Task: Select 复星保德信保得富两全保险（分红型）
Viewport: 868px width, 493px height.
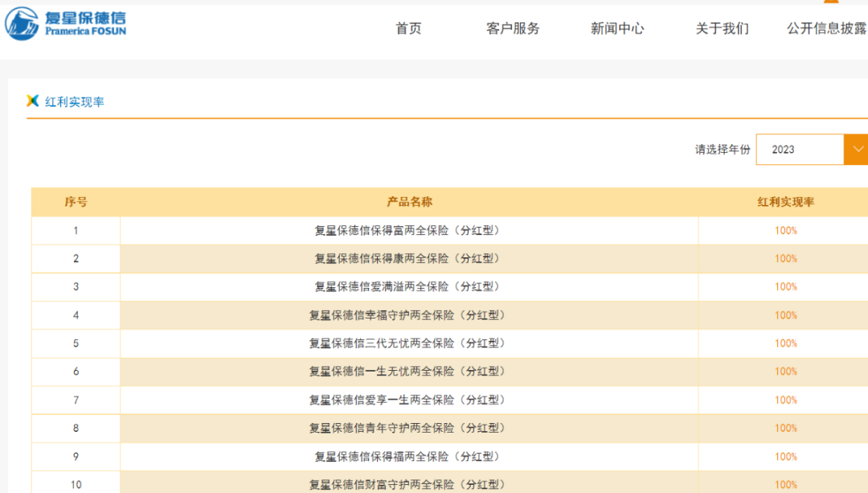Action: pyautogui.click(x=409, y=231)
